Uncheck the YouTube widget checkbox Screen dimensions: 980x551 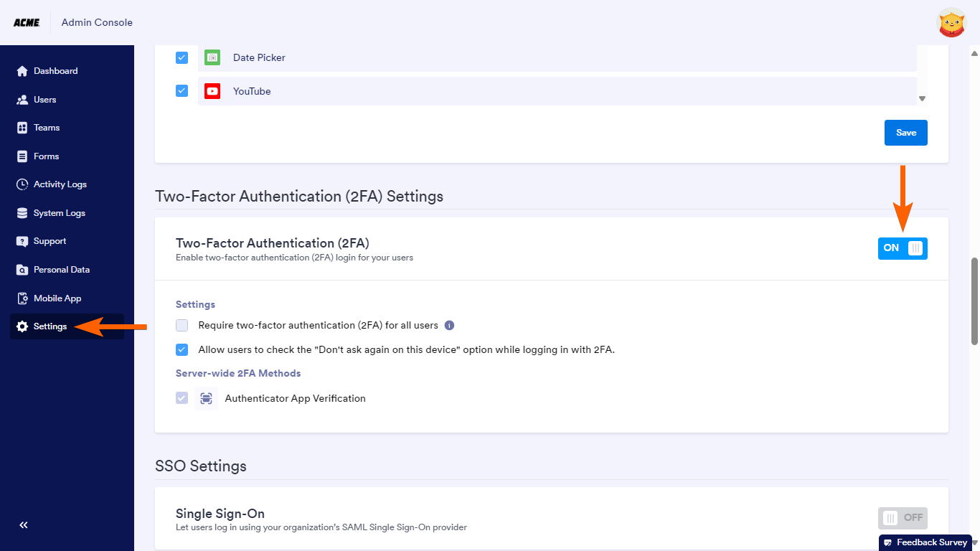click(182, 91)
